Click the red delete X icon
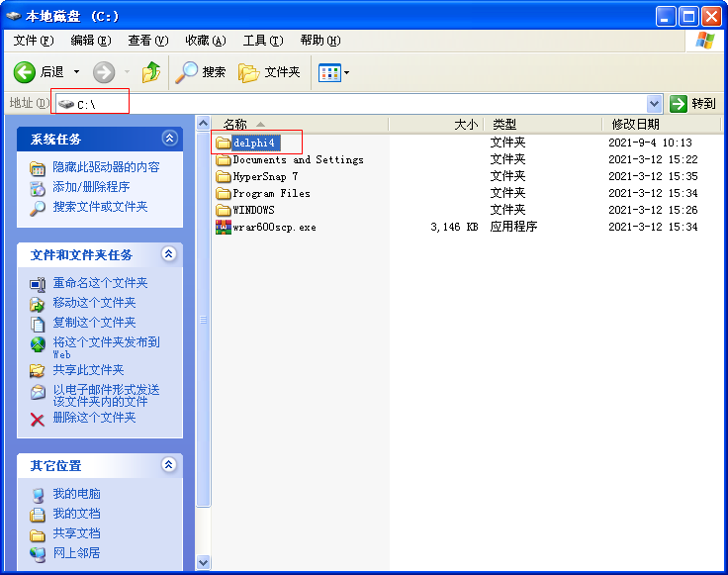The height and width of the screenshot is (575, 728). 38,420
